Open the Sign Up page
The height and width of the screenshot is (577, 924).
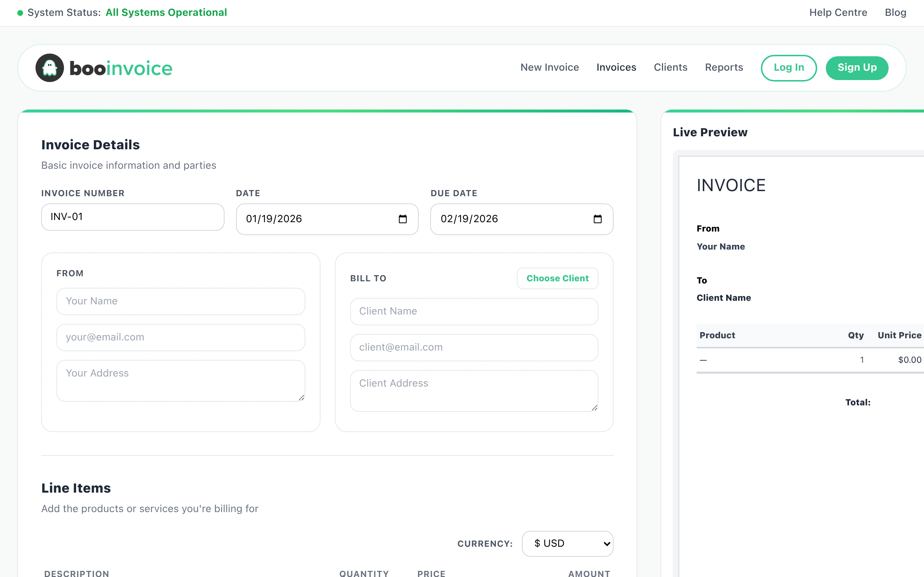(x=857, y=67)
